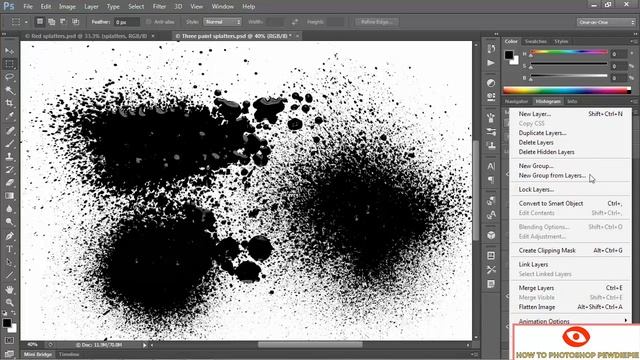Open the Timeline tab
The height and width of the screenshot is (360, 640).
pos(69,354)
